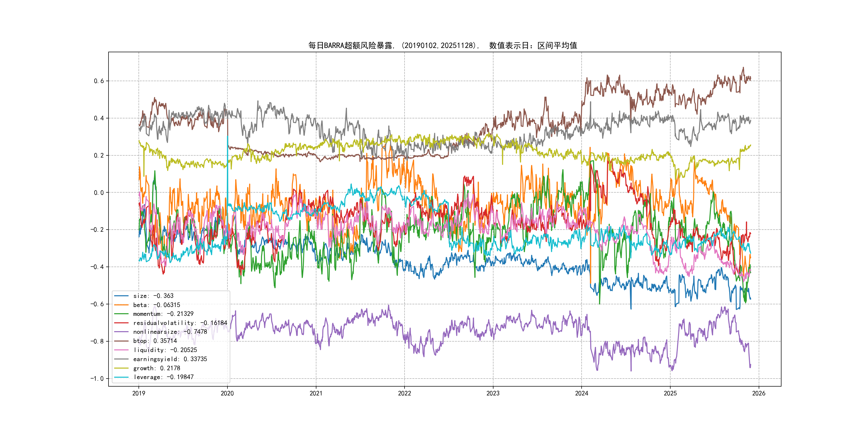Click the -1.0 y-axis tick label
The image size is (868, 434).
tap(97, 378)
